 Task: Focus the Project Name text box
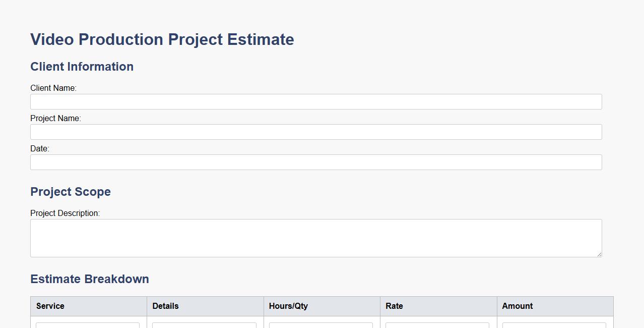316,132
